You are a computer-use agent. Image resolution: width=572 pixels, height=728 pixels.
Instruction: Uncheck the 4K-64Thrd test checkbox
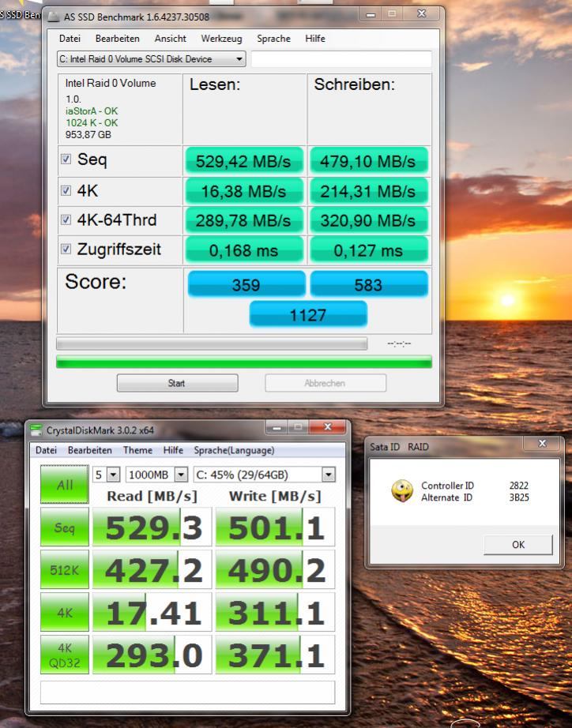[x=66, y=220]
